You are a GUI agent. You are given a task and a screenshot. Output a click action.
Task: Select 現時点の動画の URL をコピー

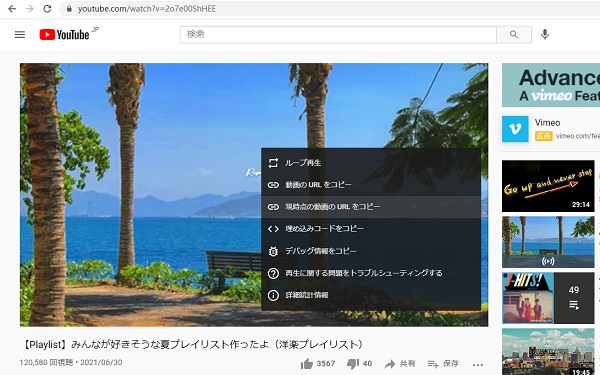(x=371, y=207)
